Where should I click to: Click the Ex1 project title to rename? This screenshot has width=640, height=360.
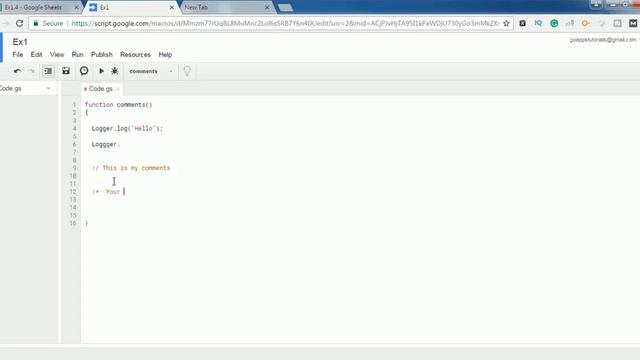[x=20, y=42]
